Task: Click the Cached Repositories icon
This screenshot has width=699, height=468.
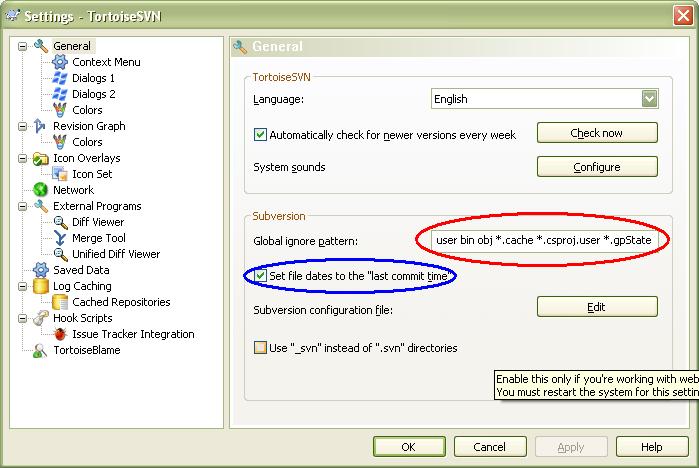Action: (x=60, y=302)
